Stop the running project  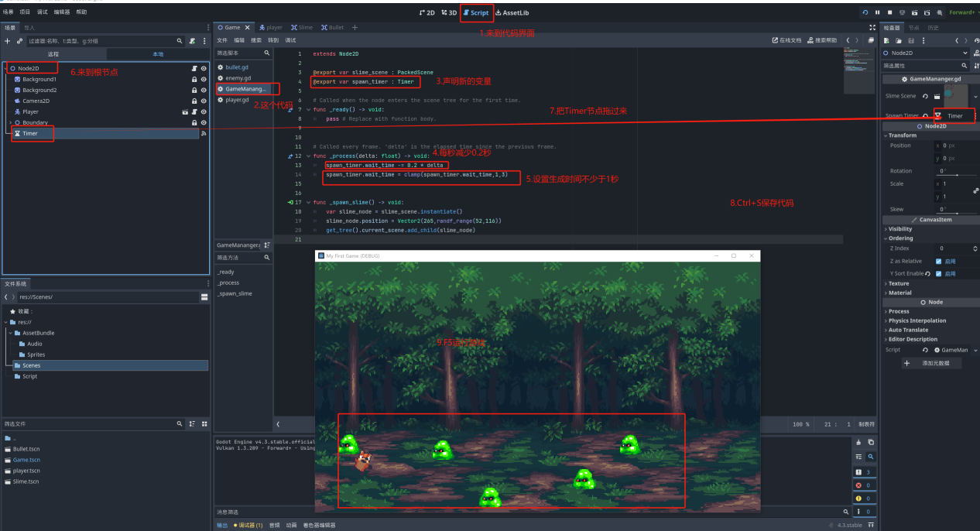pyautogui.click(x=890, y=12)
